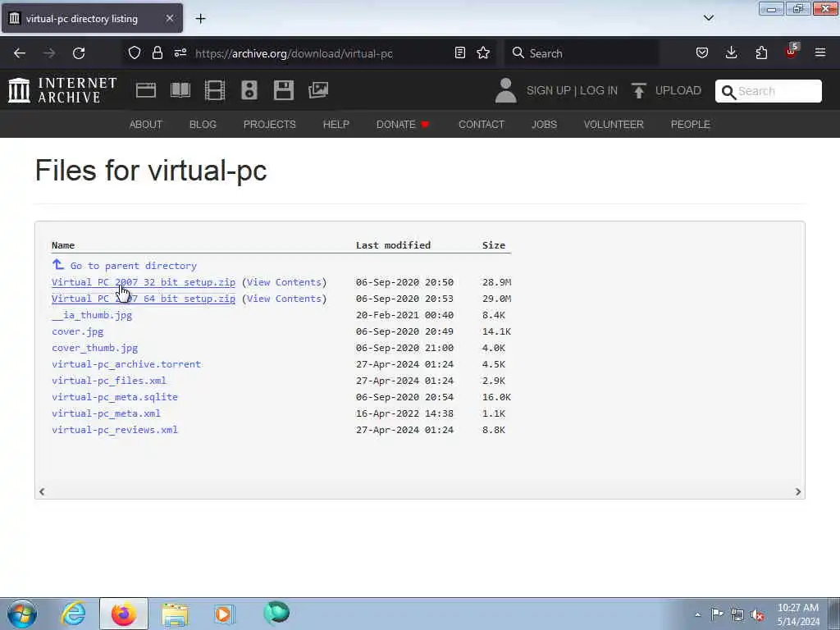Open virtual-pc_meta.xml file
The height and width of the screenshot is (630, 840).
[x=106, y=413]
